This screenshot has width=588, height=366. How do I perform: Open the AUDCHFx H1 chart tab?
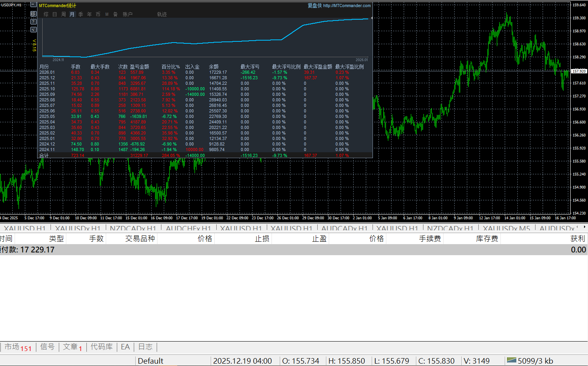click(189, 228)
